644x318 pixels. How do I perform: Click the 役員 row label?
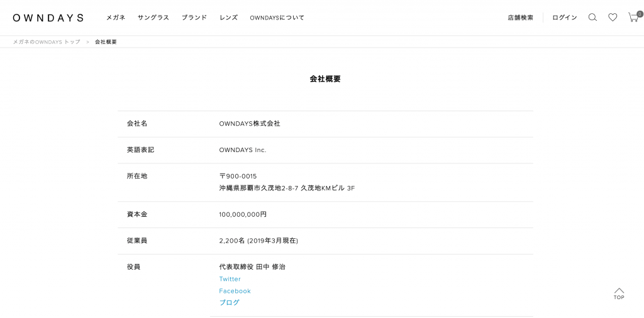click(x=134, y=266)
